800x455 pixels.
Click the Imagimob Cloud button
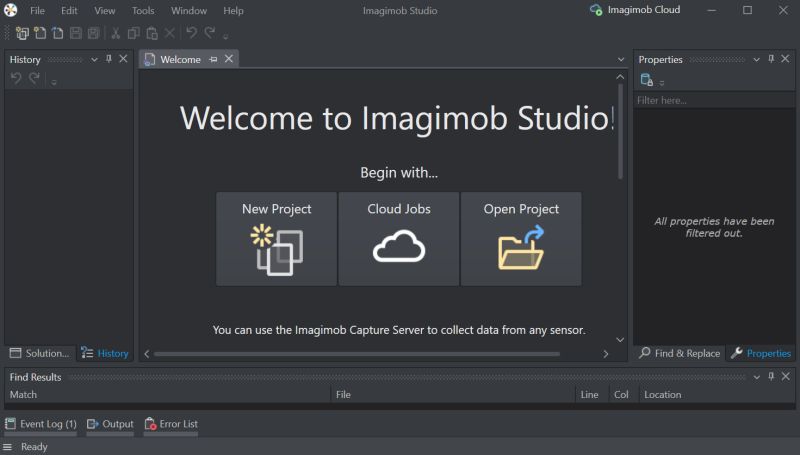(x=635, y=10)
